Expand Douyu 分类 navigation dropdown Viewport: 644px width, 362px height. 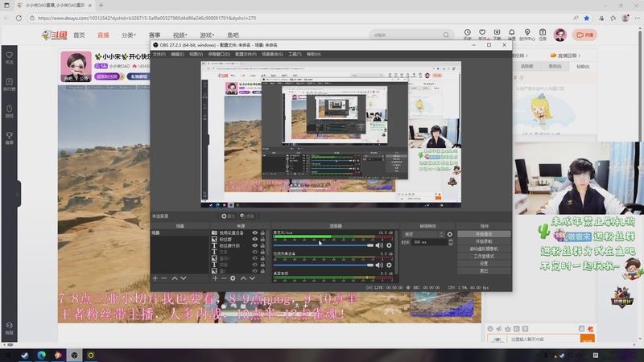click(129, 35)
